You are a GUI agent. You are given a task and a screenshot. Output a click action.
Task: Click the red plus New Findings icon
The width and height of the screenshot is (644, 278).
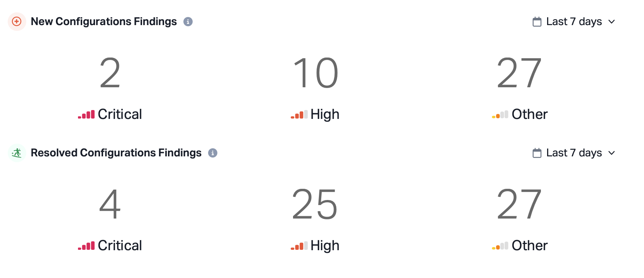pyautogui.click(x=17, y=22)
